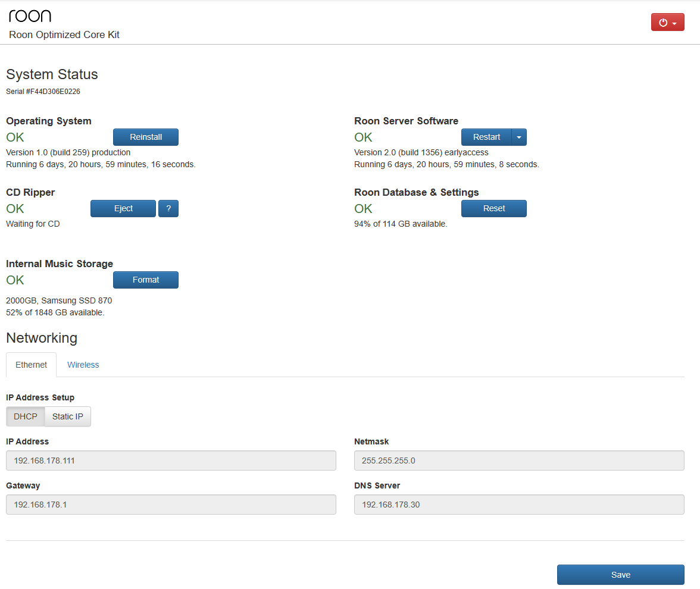Expand the Restart dropdown arrow
This screenshot has height=589, width=700.
point(519,137)
